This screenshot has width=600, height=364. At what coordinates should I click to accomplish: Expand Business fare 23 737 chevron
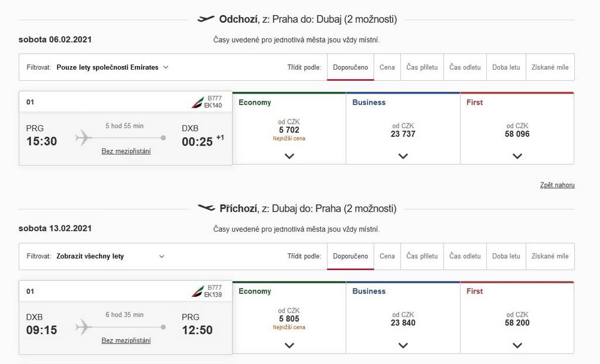[403, 156]
